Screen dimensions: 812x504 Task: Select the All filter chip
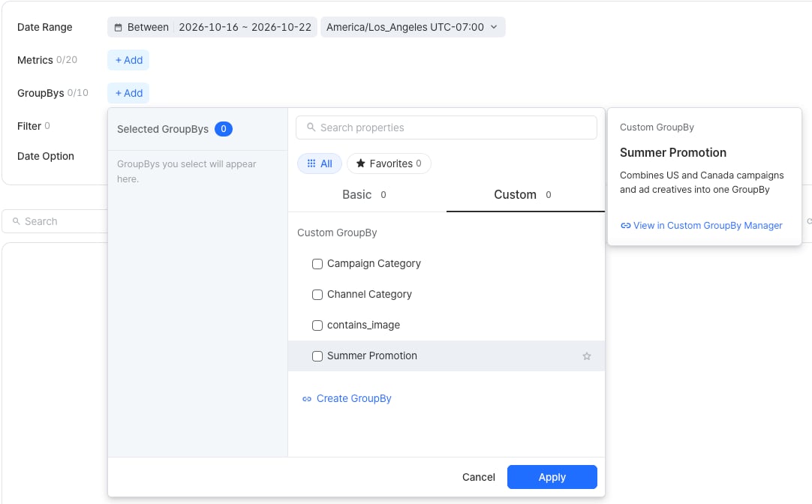coord(320,163)
